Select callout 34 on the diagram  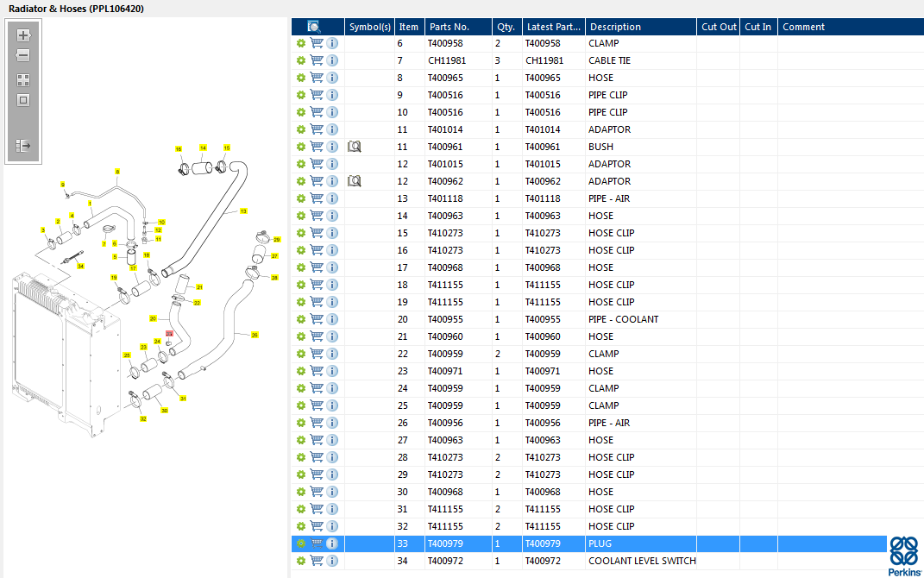(81, 267)
